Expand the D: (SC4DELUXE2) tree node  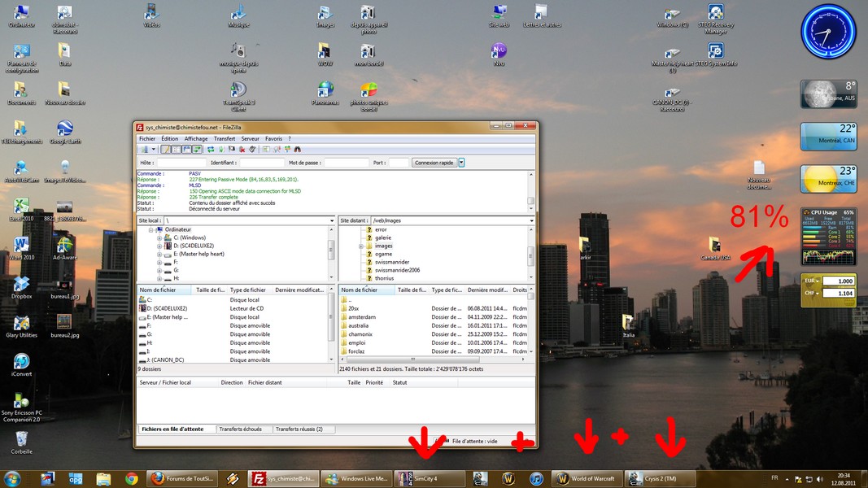tap(159, 246)
